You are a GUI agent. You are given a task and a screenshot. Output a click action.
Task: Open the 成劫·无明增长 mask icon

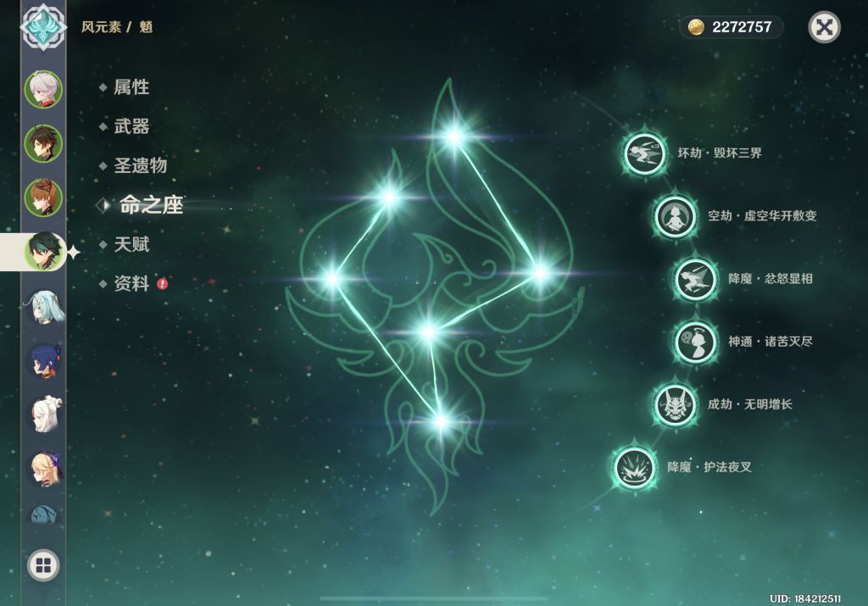coord(675,405)
